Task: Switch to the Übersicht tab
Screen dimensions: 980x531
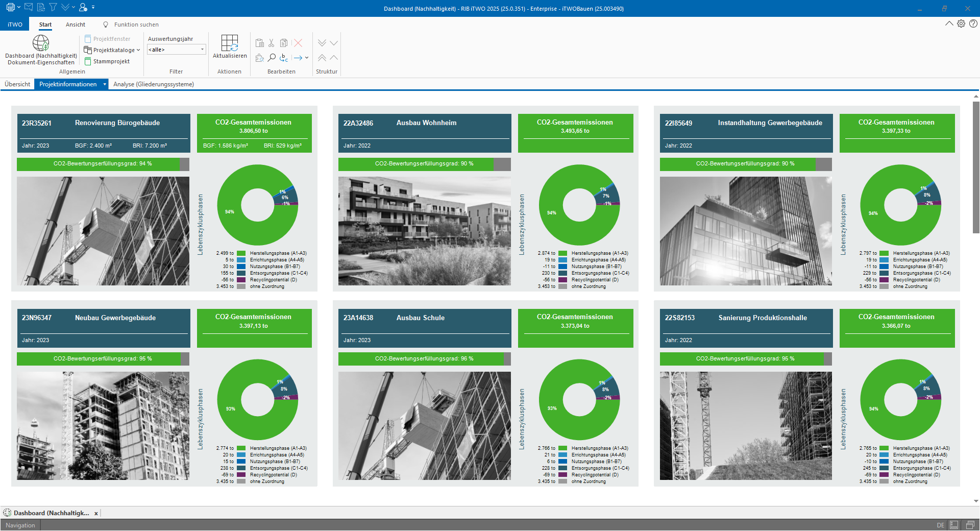Action: tap(17, 84)
